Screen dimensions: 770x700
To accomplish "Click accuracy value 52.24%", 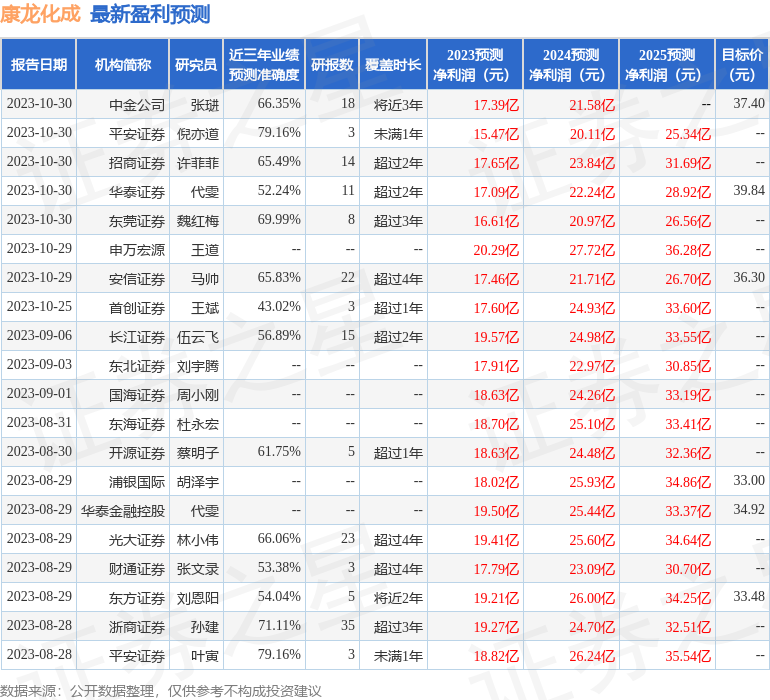I will [279, 190].
